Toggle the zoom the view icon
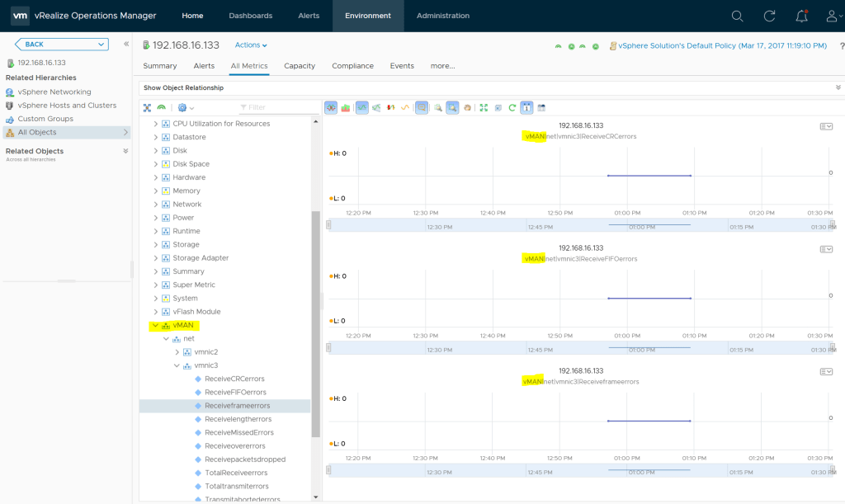 (x=453, y=108)
